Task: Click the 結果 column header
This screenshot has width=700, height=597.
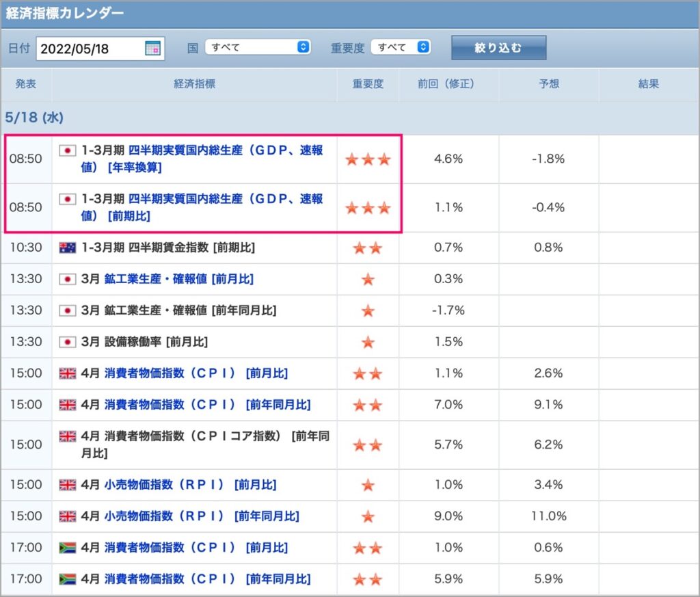Action: [649, 84]
